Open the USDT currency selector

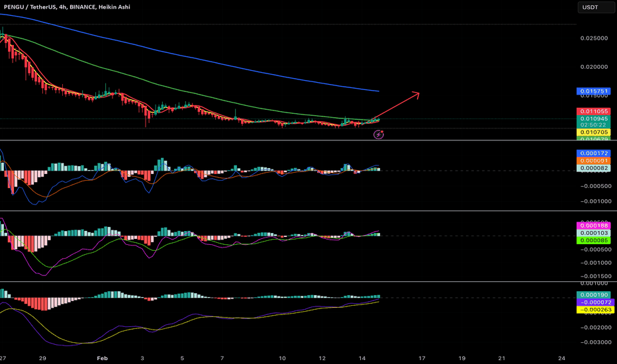[596, 7]
